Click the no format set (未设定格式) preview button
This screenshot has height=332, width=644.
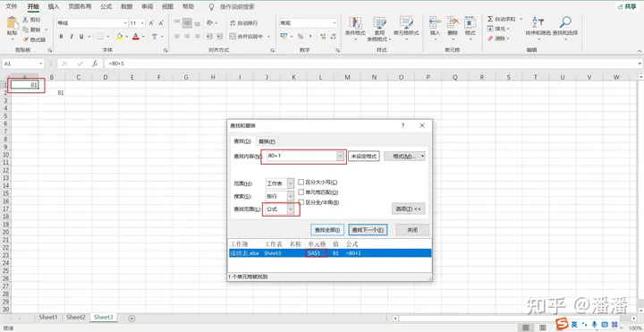point(364,156)
